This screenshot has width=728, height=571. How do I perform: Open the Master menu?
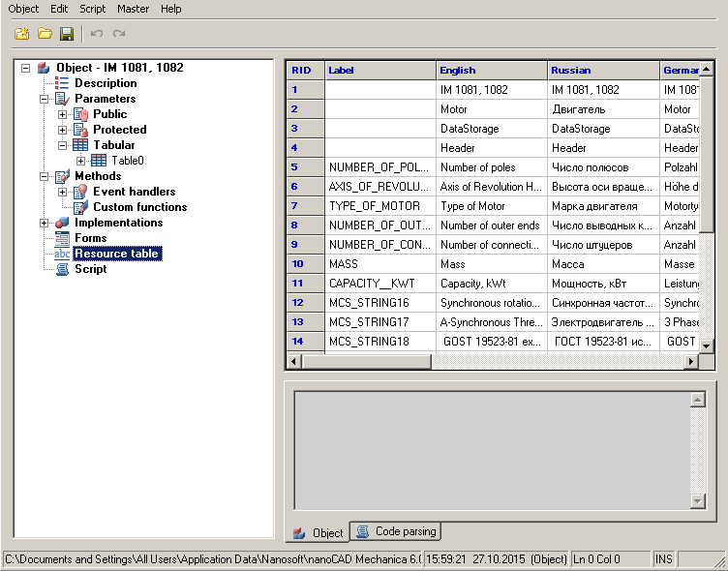[134, 9]
